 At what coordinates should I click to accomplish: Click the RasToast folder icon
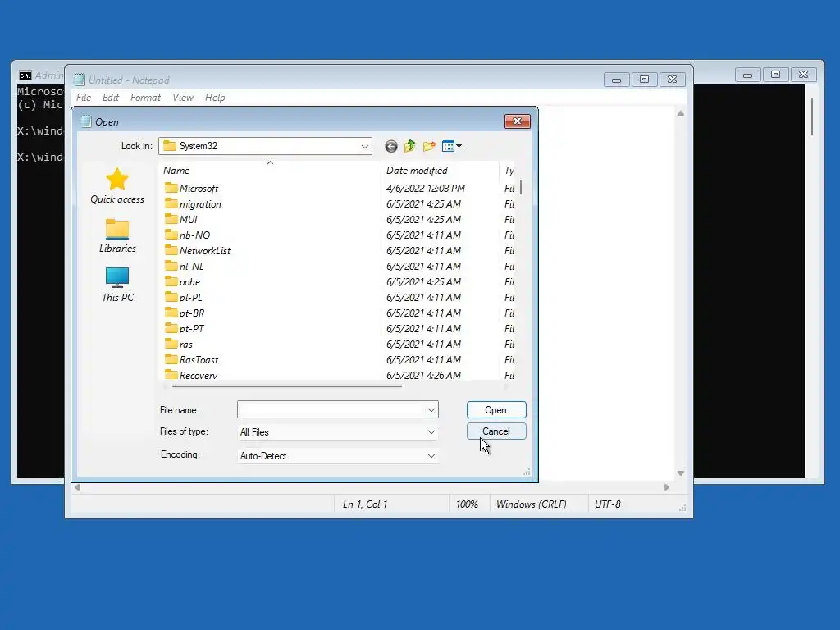pos(171,358)
